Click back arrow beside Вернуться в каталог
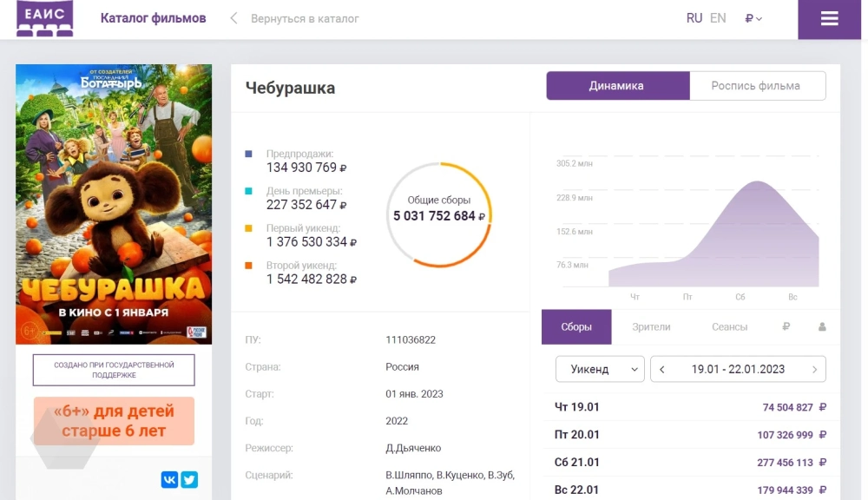 (x=233, y=18)
